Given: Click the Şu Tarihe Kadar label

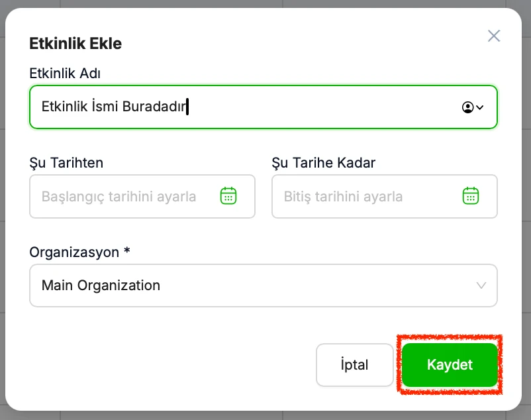Looking at the screenshot, I should [324, 163].
